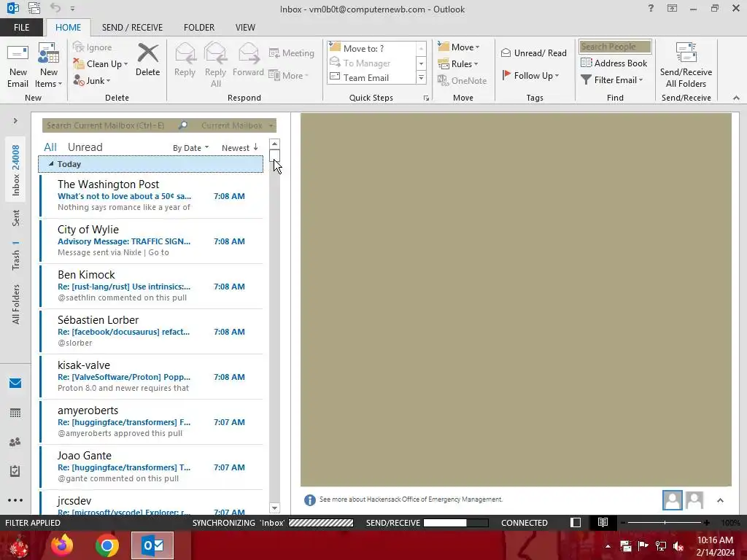Image resolution: width=747 pixels, height=560 pixels.
Task: Open the By Date sort dropdown
Action: (190, 148)
